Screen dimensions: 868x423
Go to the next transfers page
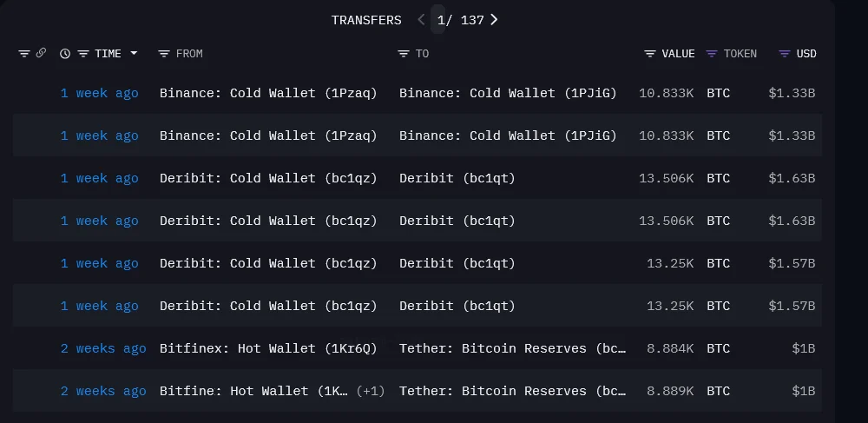click(x=495, y=20)
